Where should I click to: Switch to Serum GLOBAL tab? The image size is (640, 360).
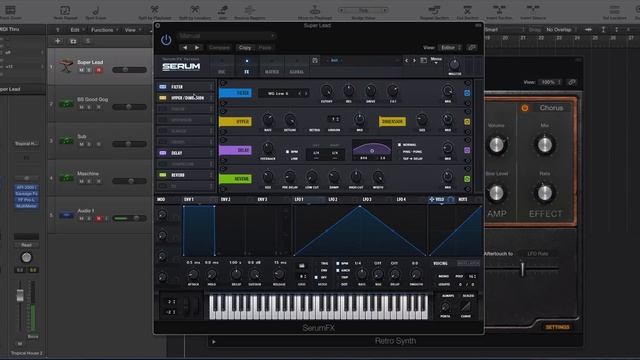pyautogui.click(x=297, y=66)
